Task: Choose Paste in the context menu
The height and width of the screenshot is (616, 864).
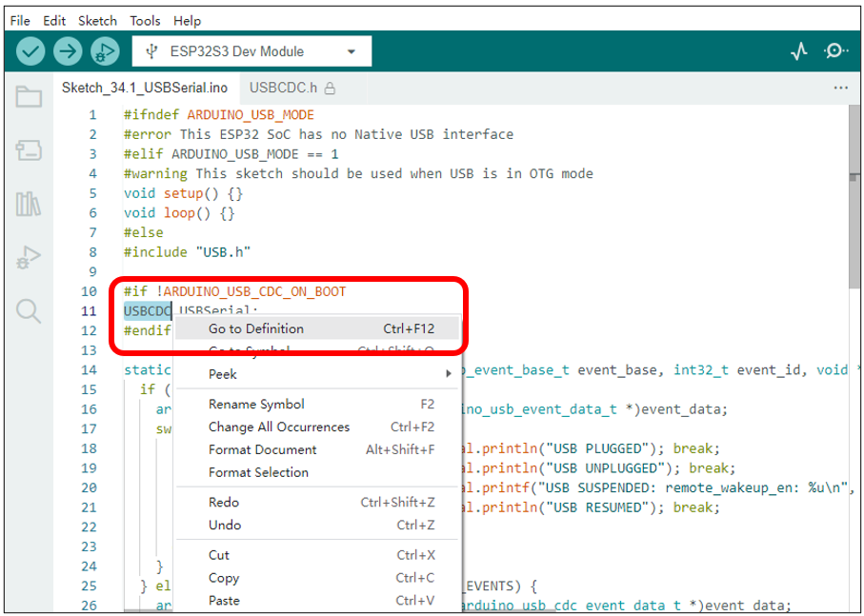Action: [317, 600]
